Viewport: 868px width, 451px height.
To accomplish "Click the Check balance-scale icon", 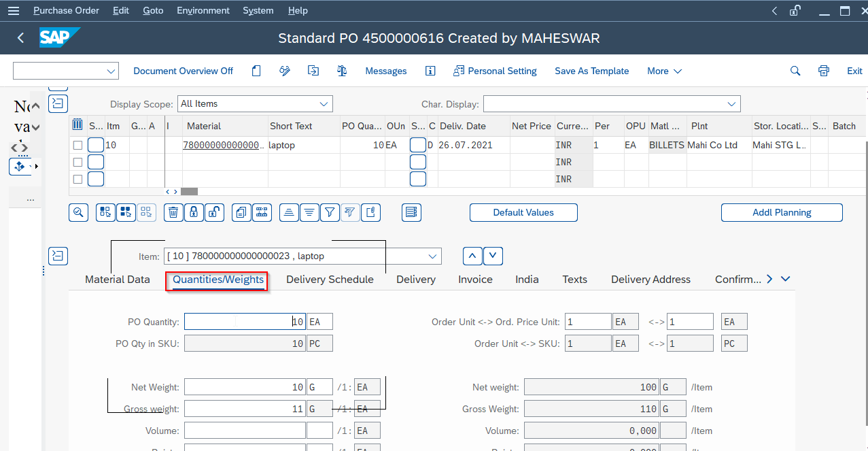I will pyautogui.click(x=342, y=71).
